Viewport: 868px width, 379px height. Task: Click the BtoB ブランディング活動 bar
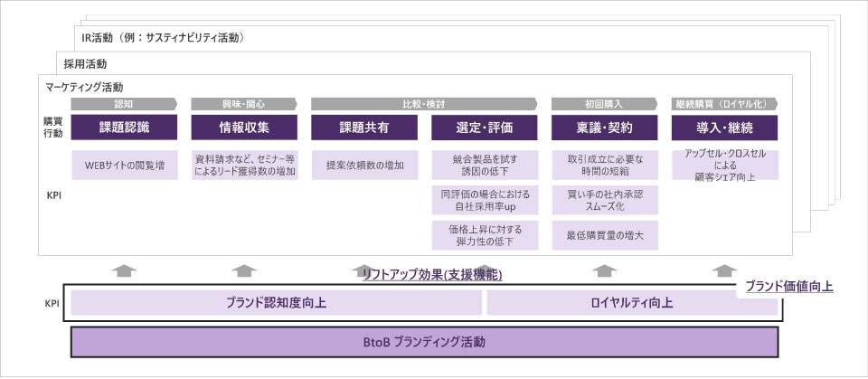point(424,342)
